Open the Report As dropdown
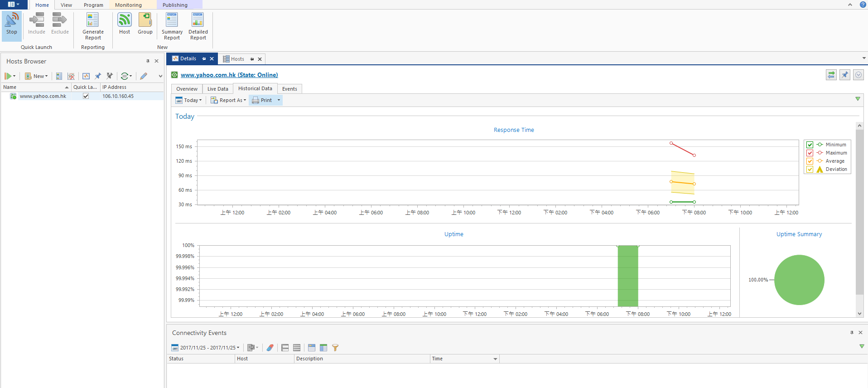Image resolution: width=868 pixels, height=388 pixels. coord(229,100)
